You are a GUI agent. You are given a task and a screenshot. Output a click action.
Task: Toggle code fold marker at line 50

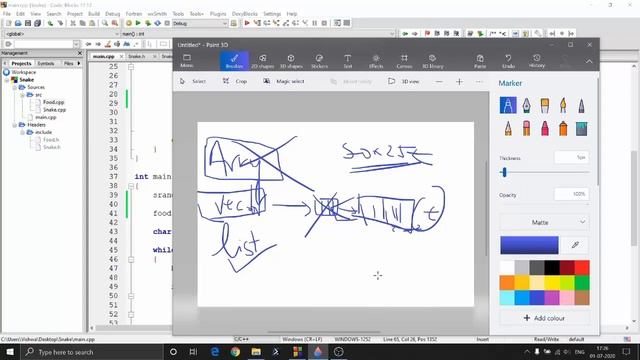click(131, 296)
